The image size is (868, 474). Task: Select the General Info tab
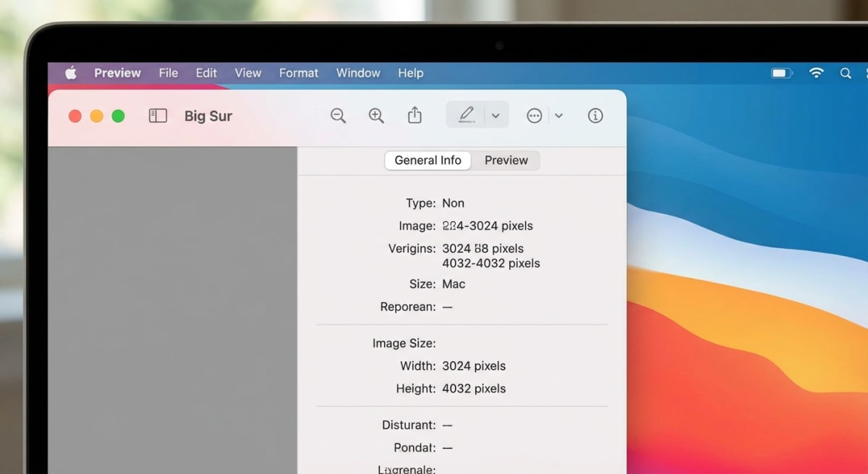[427, 160]
